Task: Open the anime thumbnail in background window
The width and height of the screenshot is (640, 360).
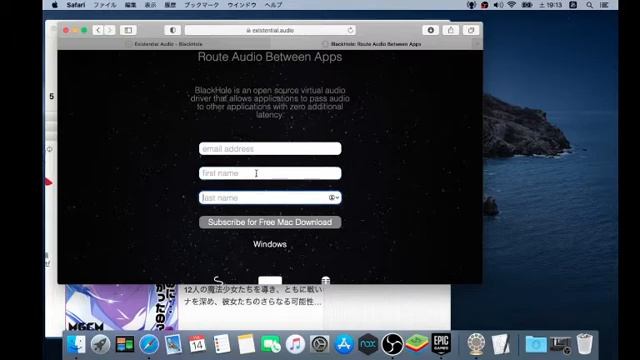Action: [122, 307]
